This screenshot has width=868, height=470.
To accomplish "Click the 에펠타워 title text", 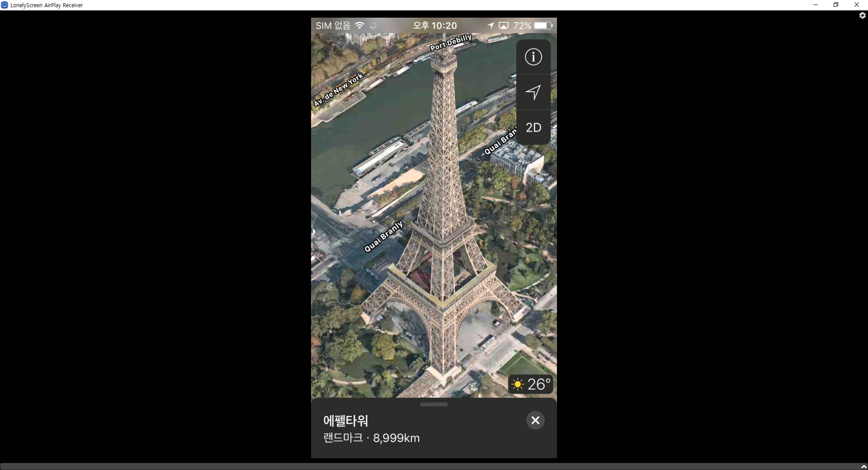I will (x=345, y=420).
